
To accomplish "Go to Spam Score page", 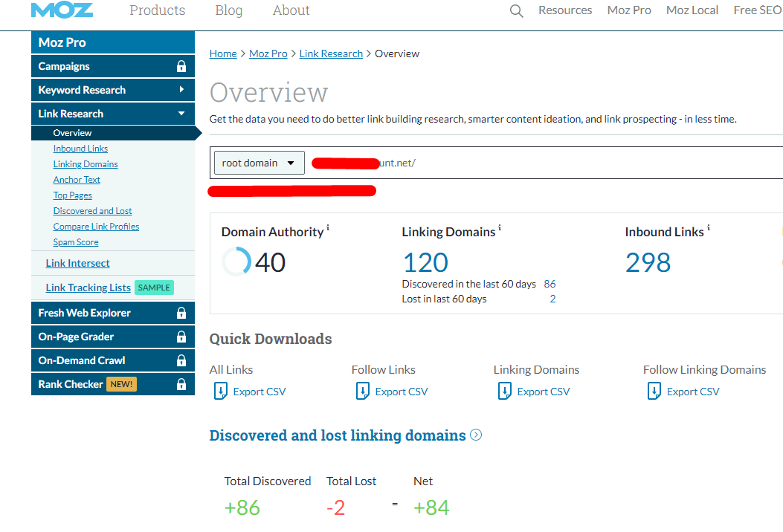I will click(x=76, y=242).
